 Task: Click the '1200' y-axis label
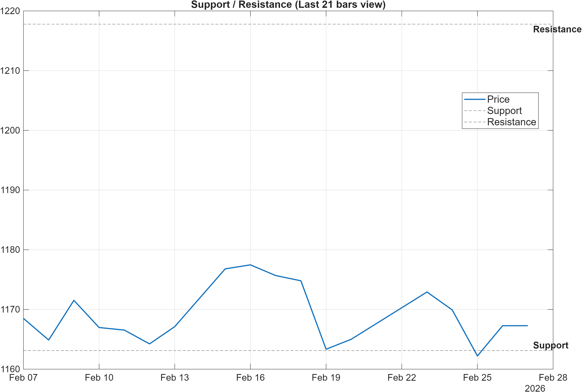(10, 130)
